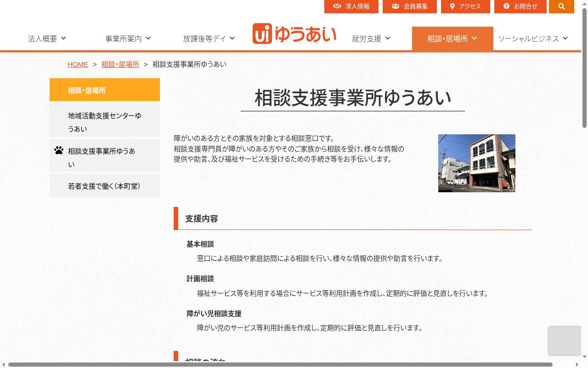Expand the 法人概要 dropdown chevron
This screenshot has height=368, width=588.
click(x=63, y=38)
